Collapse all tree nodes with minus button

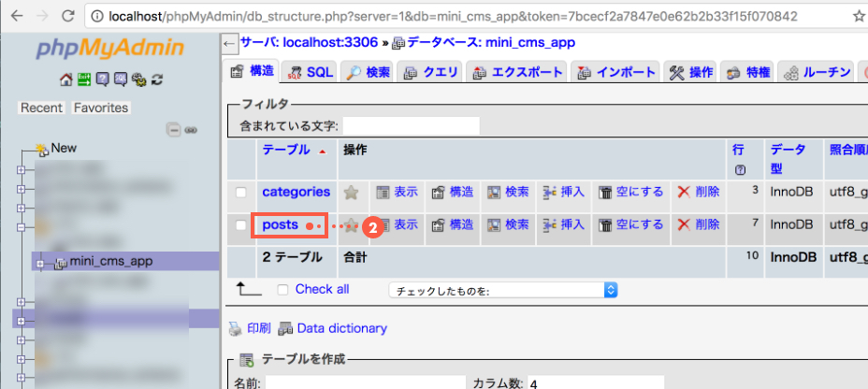tap(173, 130)
